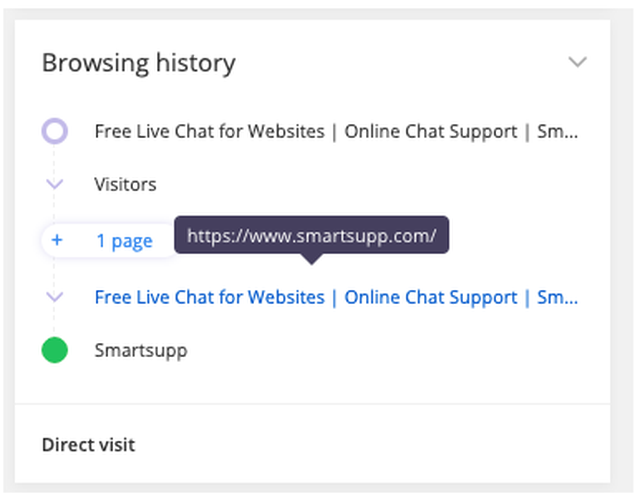Viewport: 640px width, 501px height.
Task: Click chevron beside blue Free Live Chat link
Action: 55,296
